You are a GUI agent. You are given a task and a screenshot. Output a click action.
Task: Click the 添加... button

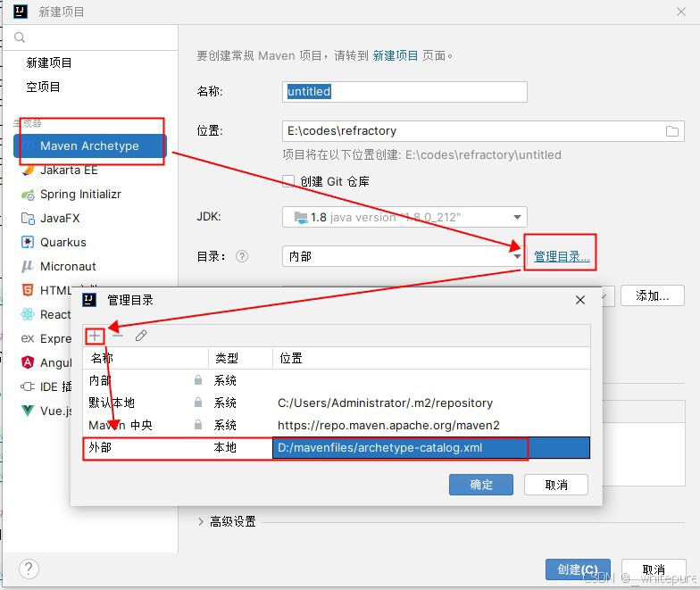tap(652, 295)
